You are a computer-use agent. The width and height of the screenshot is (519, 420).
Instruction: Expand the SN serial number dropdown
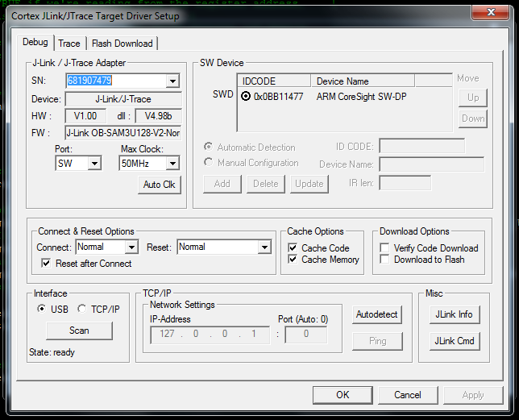click(x=172, y=81)
